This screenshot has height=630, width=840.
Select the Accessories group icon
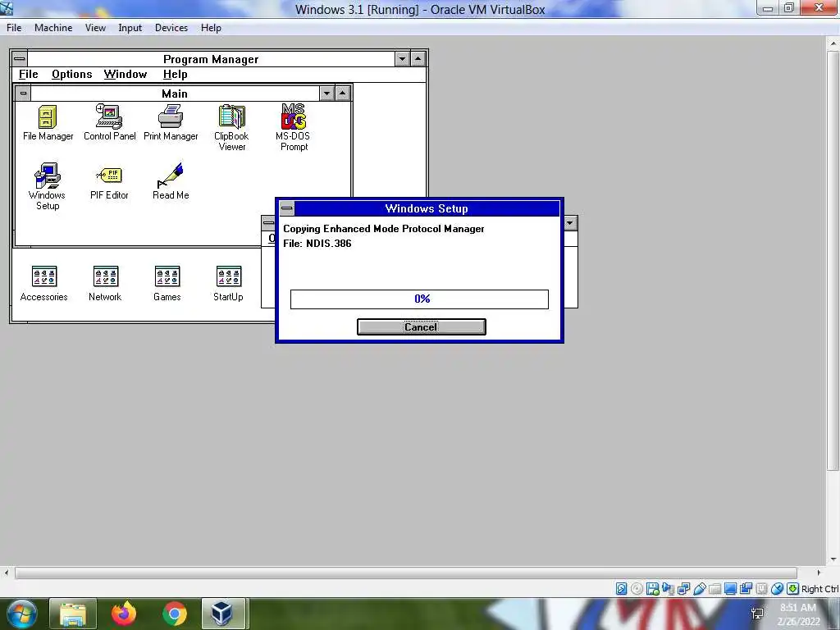click(44, 284)
